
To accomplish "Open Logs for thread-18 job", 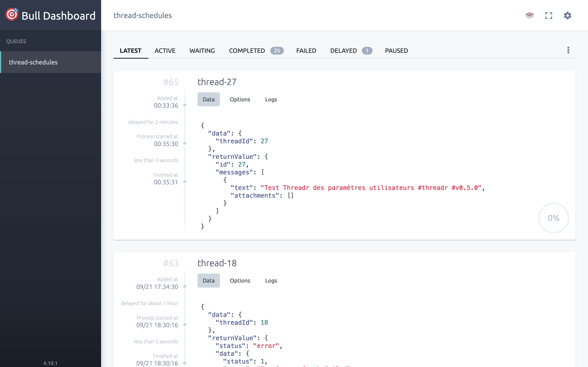I will 271,281.
